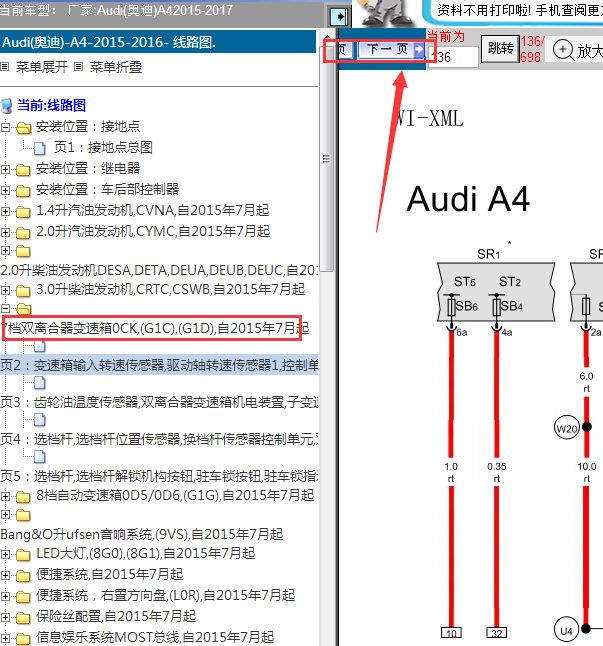Click folder icon of 便捷系统,自2015年7月起
603x646 pixels.
[x=23, y=576]
